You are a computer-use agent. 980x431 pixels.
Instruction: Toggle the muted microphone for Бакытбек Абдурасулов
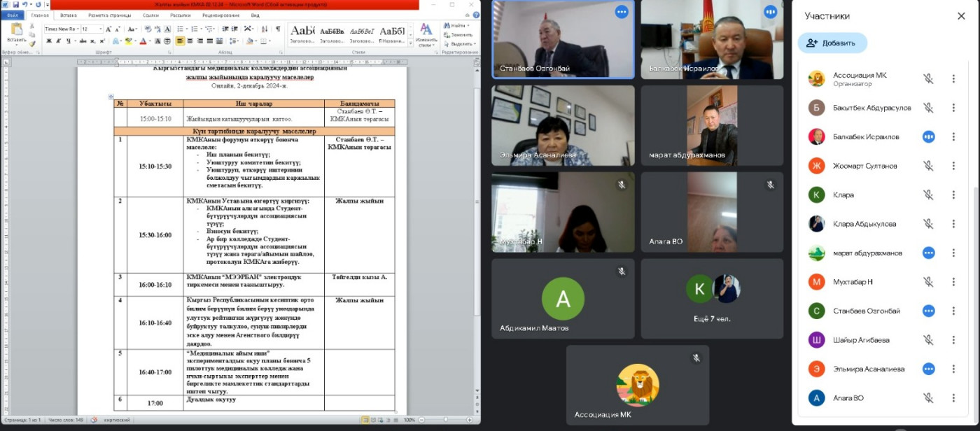tap(928, 108)
